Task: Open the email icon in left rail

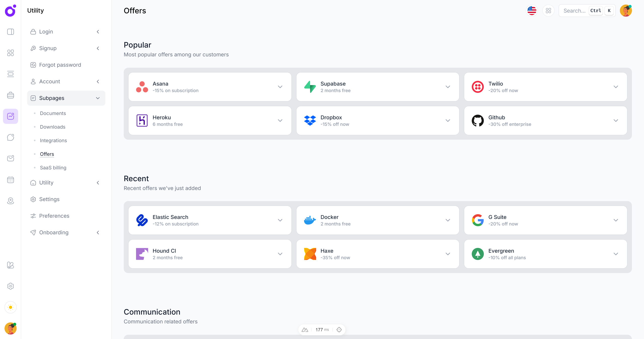Action: [x=11, y=158]
